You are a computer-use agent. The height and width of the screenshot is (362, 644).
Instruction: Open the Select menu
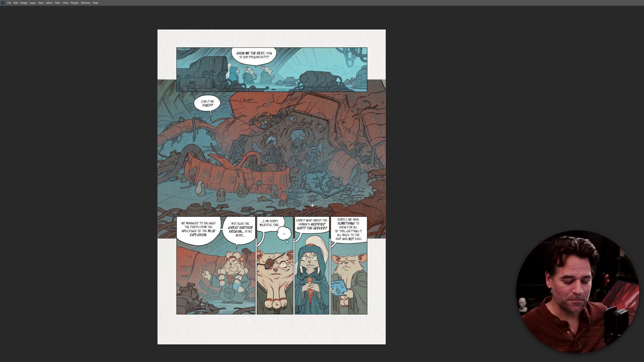tap(49, 3)
